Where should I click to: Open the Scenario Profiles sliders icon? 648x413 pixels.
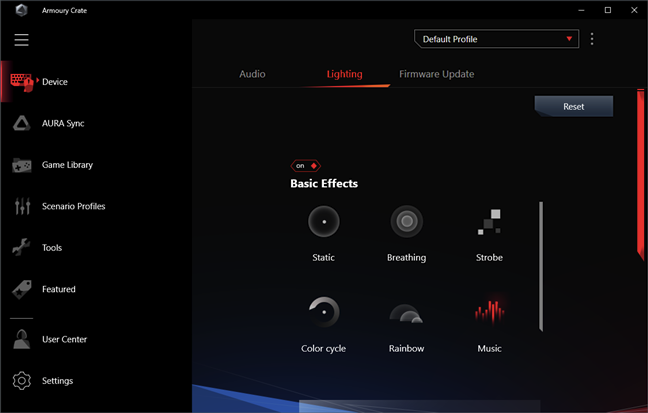22,206
